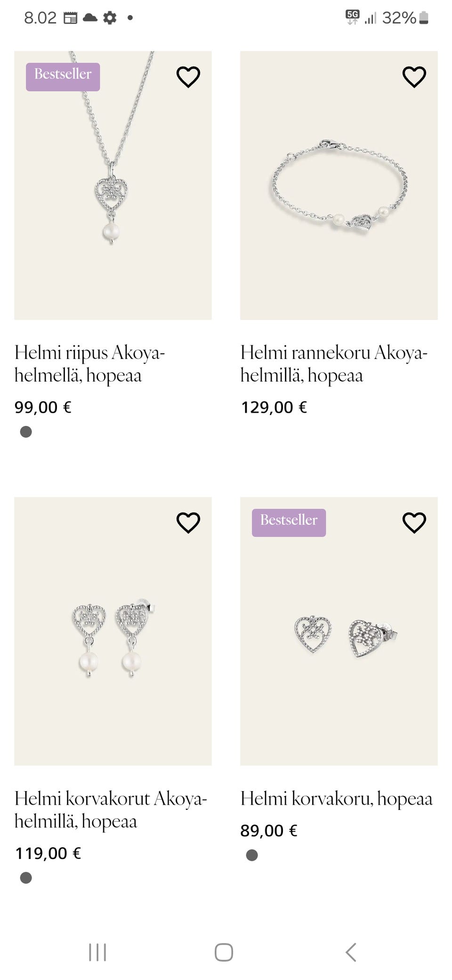Select grey color swatch under 89,00 € earrings
Viewport: 452px width, 980px height.
(x=252, y=855)
